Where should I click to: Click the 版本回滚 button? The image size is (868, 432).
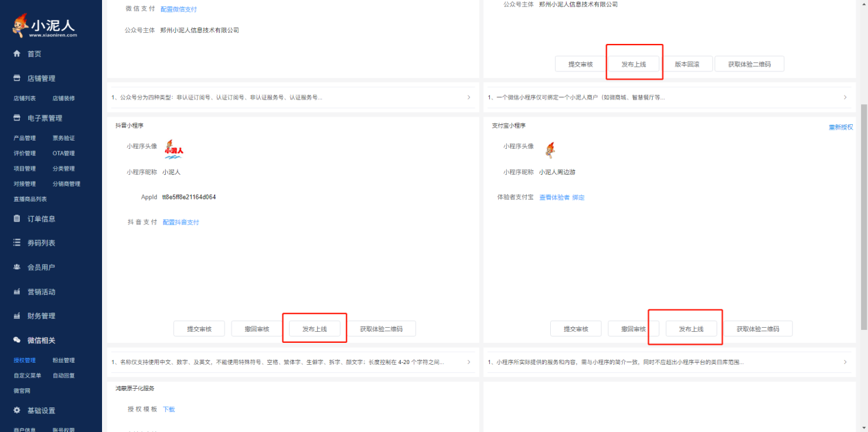(686, 64)
